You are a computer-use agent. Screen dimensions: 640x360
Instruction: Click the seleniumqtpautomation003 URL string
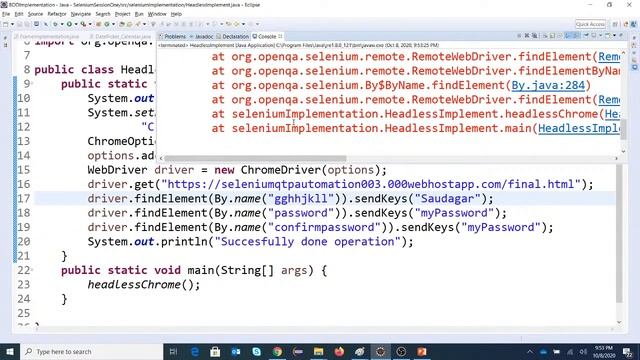[371, 184]
